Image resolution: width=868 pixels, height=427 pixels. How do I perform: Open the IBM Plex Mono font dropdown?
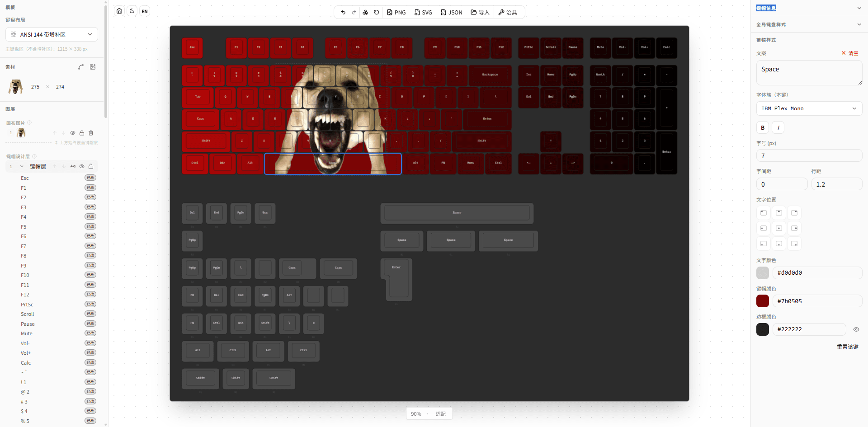[x=809, y=108]
